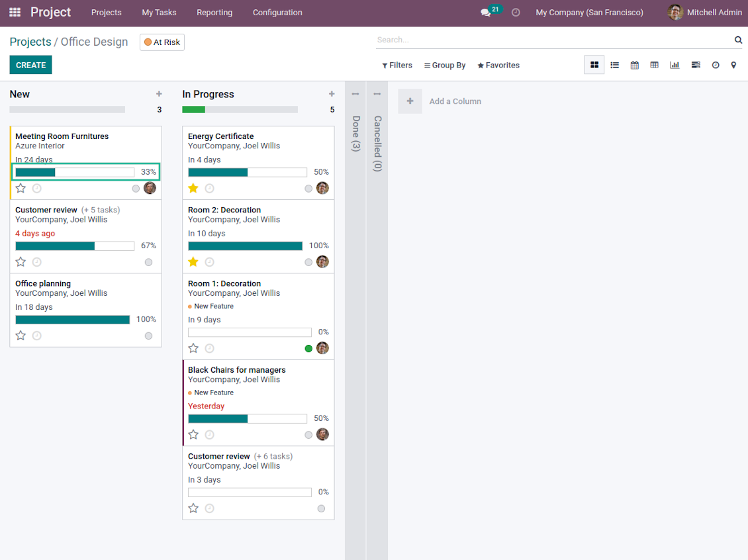The image size is (748, 560).
Task: Go back via Projects breadcrumb link
Action: point(30,42)
